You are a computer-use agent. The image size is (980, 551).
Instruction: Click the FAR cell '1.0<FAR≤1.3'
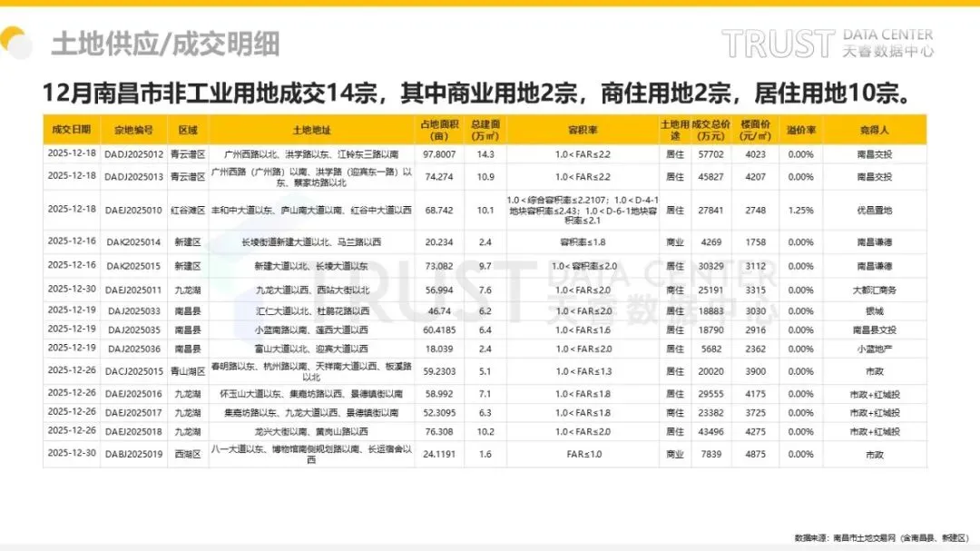(x=583, y=371)
